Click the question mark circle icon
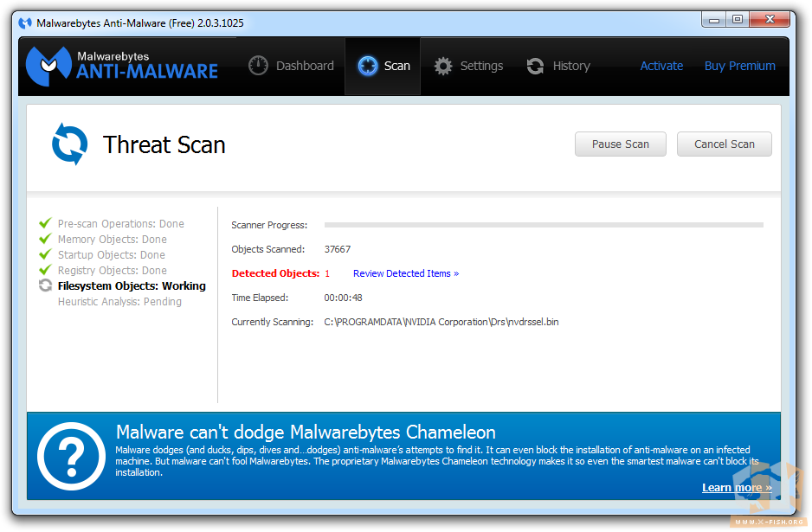The width and height of the screenshot is (812, 532). 72,456
